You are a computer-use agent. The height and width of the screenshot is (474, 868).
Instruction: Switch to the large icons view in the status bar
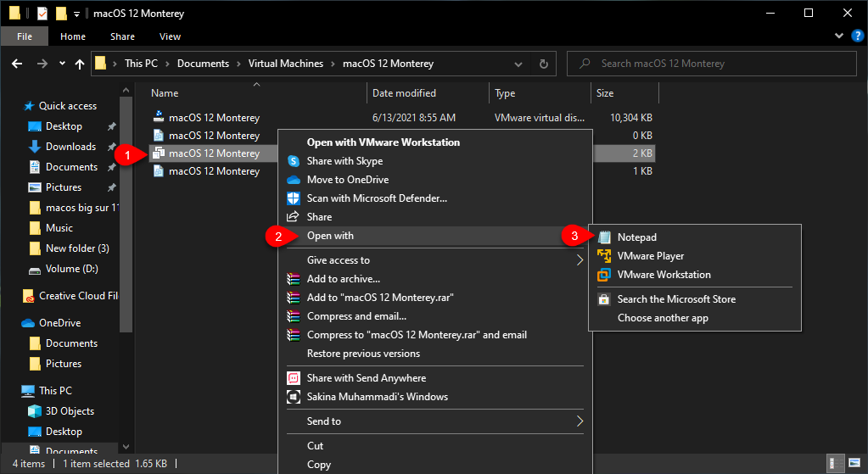[x=854, y=463]
